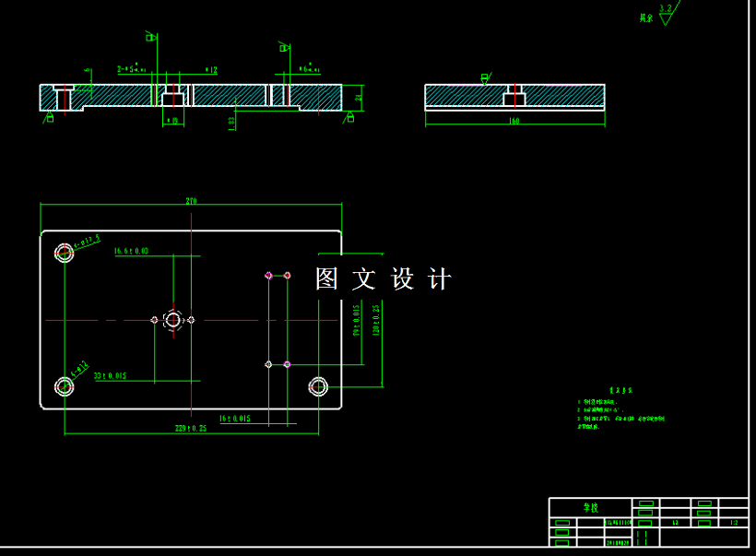Click the top-left counterbored hole in plan

(65, 253)
